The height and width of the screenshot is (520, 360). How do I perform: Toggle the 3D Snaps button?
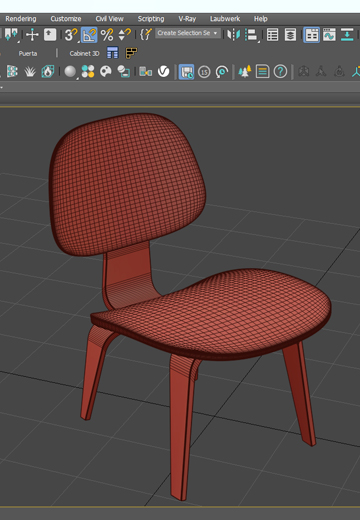tap(71, 35)
